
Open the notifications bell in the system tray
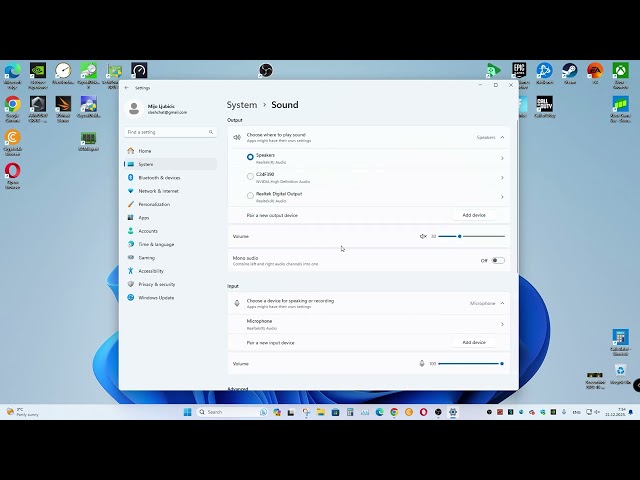click(631, 412)
